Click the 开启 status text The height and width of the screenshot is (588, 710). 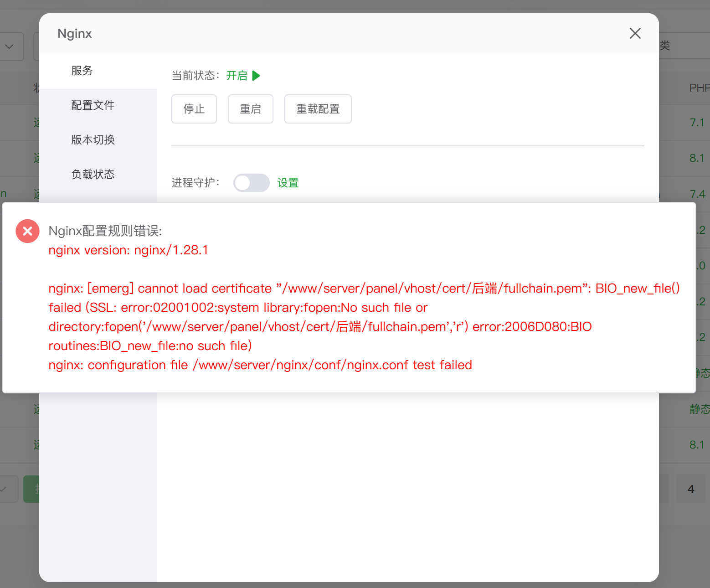coord(237,76)
